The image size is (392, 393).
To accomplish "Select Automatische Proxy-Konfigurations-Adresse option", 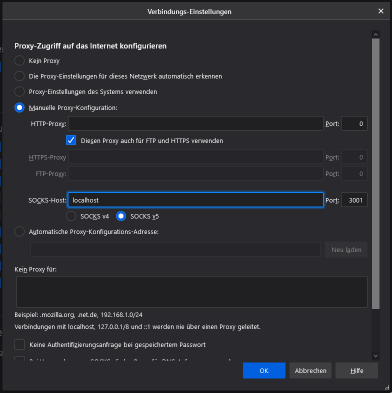I will pyautogui.click(x=19, y=232).
